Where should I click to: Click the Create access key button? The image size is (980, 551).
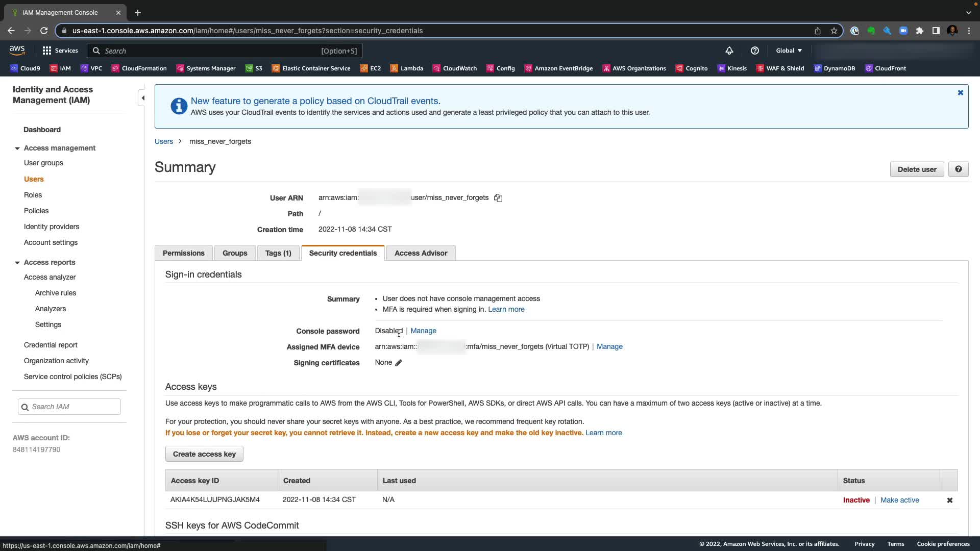[x=204, y=454]
